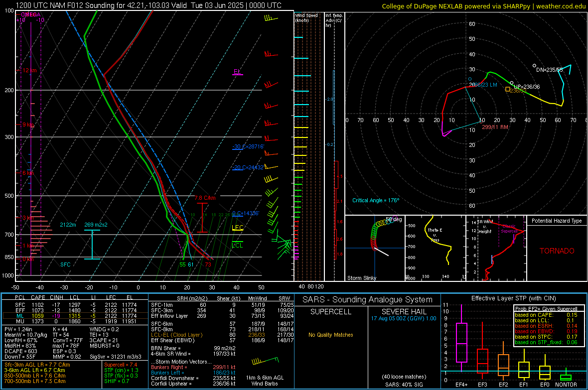Select the highlighted ML parcel row
Viewport: 588px width, 390px height.
(75, 316)
